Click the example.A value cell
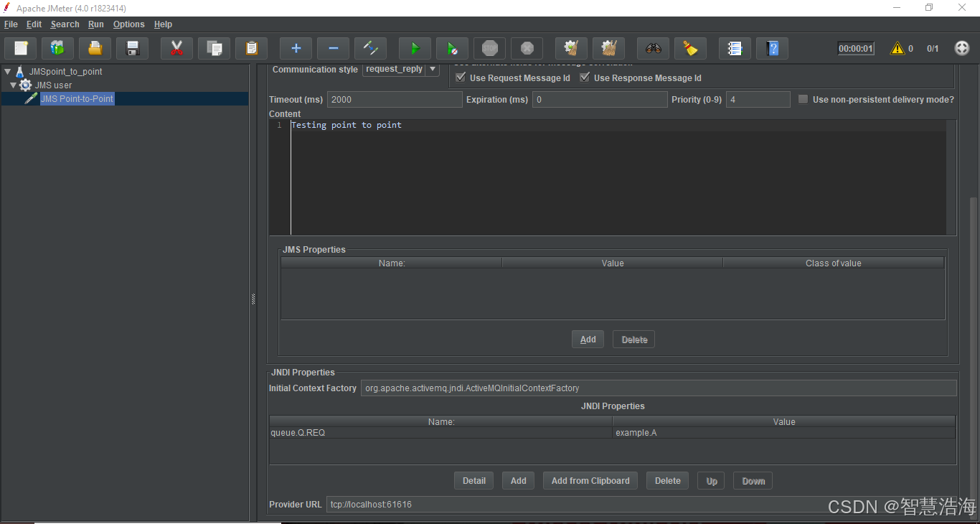The width and height of the screenshot is (980, 524). tap(784, 433)
